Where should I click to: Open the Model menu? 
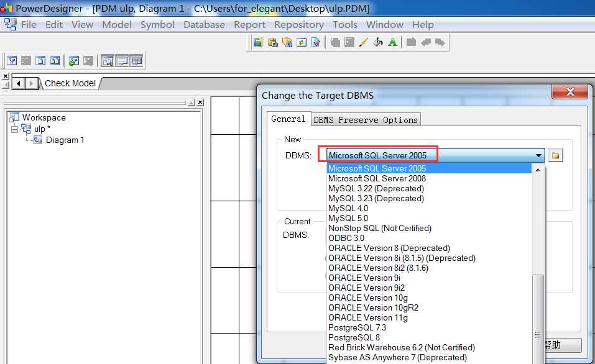click(117, 25)
